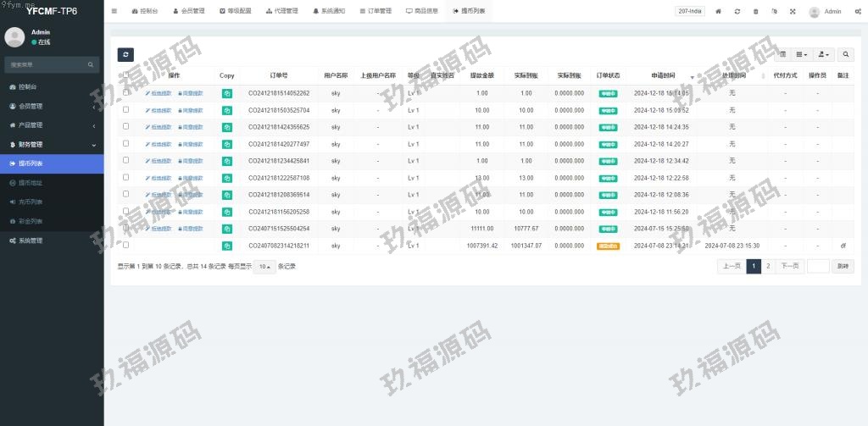The width and height of the screenshot is (868, 426).
Task: Open the columns visibility dropdown
Action: point(801,54)
